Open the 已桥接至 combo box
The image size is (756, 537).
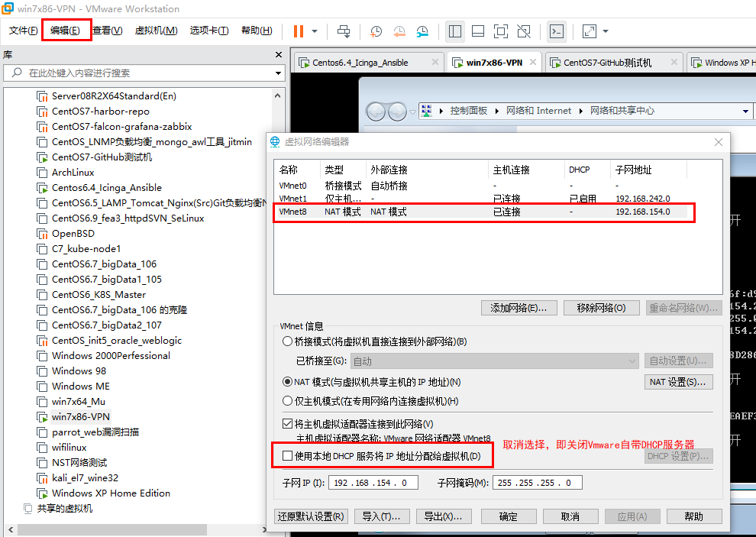[x=495, y=361]
